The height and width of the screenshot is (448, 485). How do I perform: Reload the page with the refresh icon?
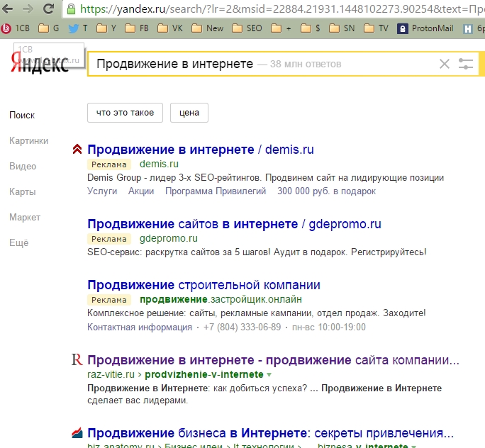48,9
